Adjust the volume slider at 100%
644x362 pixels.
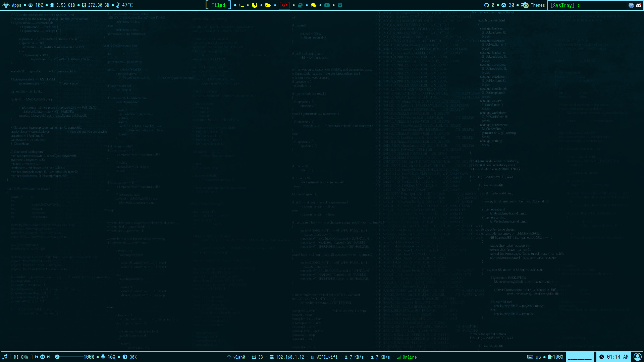click(71, 357)
